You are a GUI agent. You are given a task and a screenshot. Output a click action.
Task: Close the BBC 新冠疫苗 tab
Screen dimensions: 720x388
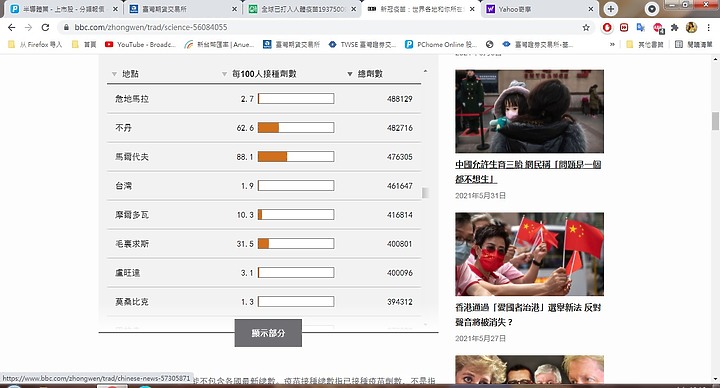click(x=472, y=9)
